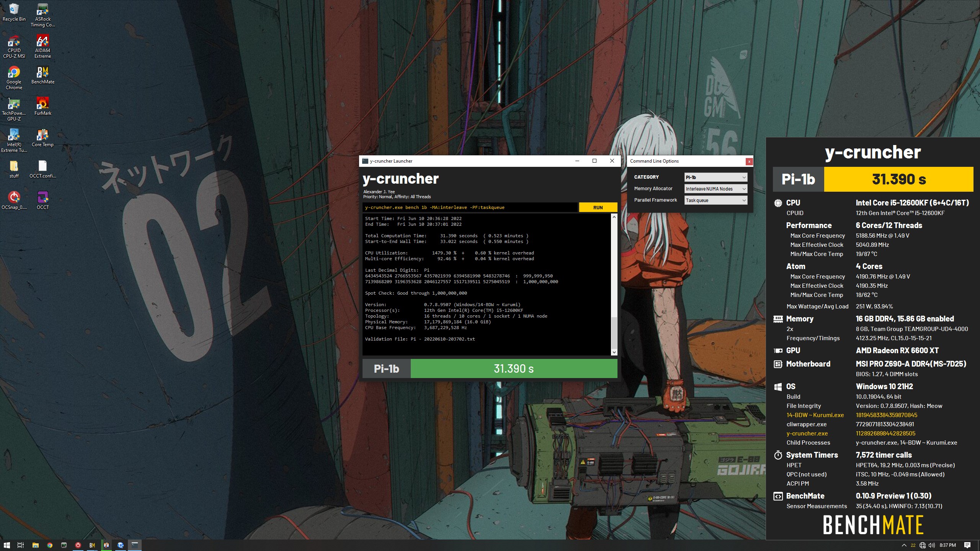Viewport: 980px width, 551px height.
Task: Click the Intel Core i5-12600KF CPU heading
Action: tap(912, 203)
